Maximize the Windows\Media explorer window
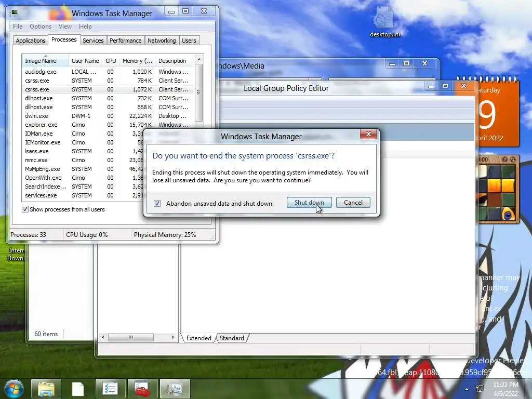The height and width of the screenshot is (399, 532). pos(406,63)
